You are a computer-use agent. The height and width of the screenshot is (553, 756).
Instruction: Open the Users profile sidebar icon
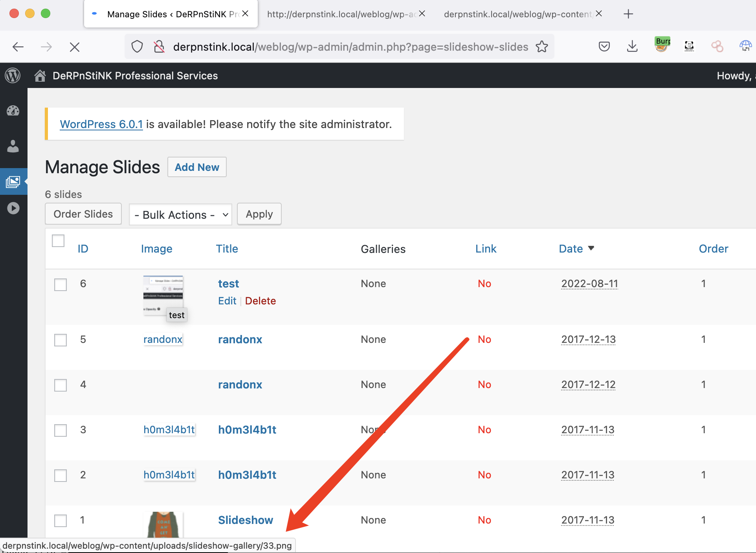coord(13,146)
